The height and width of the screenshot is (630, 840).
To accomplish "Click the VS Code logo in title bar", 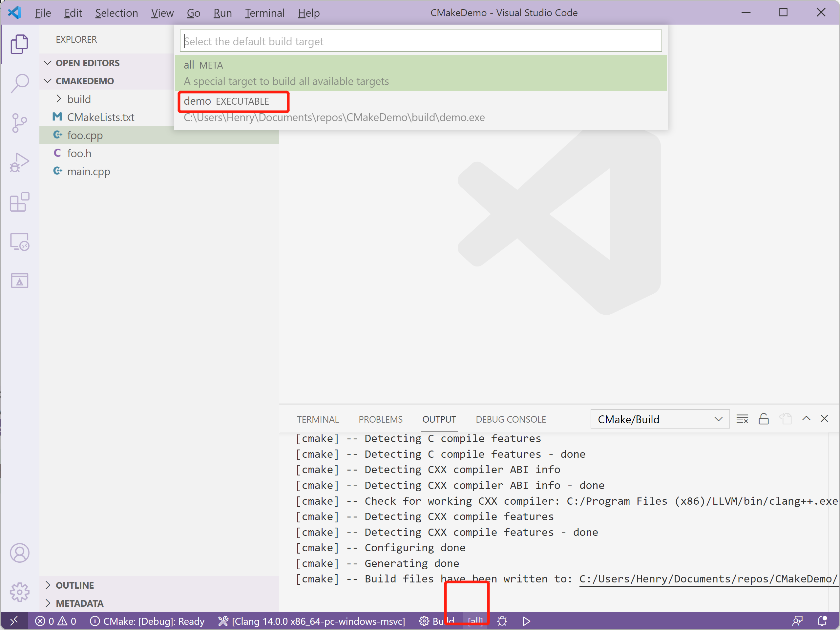I will tap(14, 12).
